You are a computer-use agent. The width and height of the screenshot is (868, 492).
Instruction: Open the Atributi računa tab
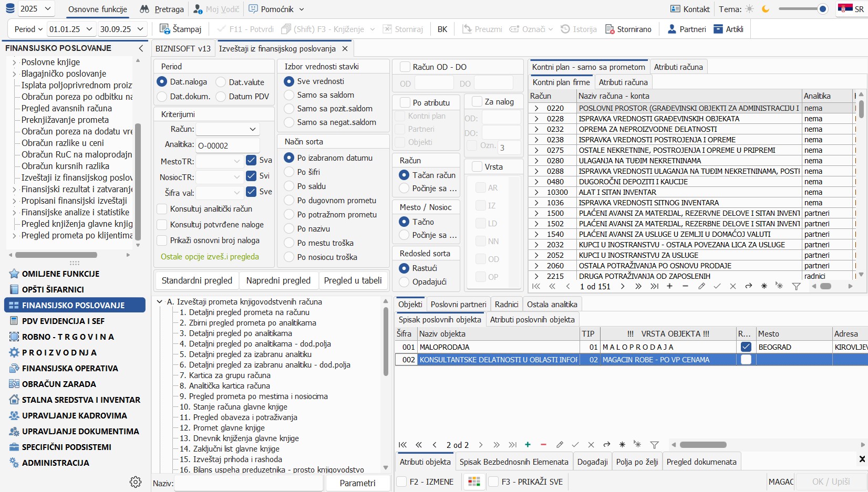tap(678, 67)
